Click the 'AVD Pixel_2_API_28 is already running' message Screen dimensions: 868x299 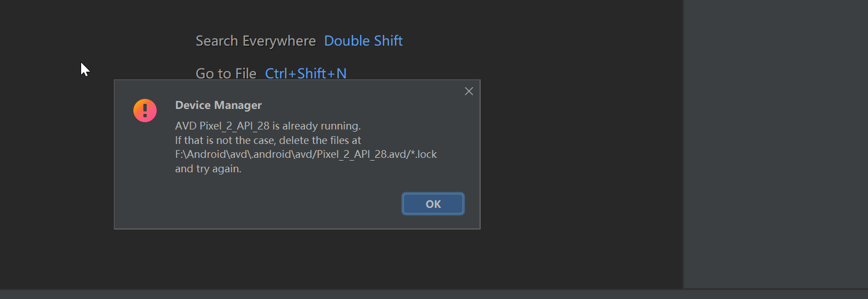(268, 126)
